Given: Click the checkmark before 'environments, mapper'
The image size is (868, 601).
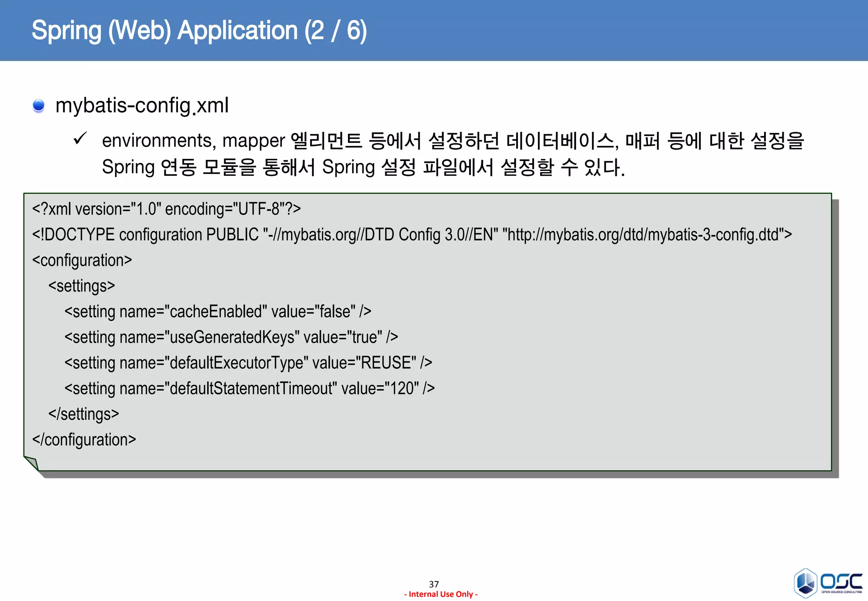Looking at the screenshot, I should point(80,139).
